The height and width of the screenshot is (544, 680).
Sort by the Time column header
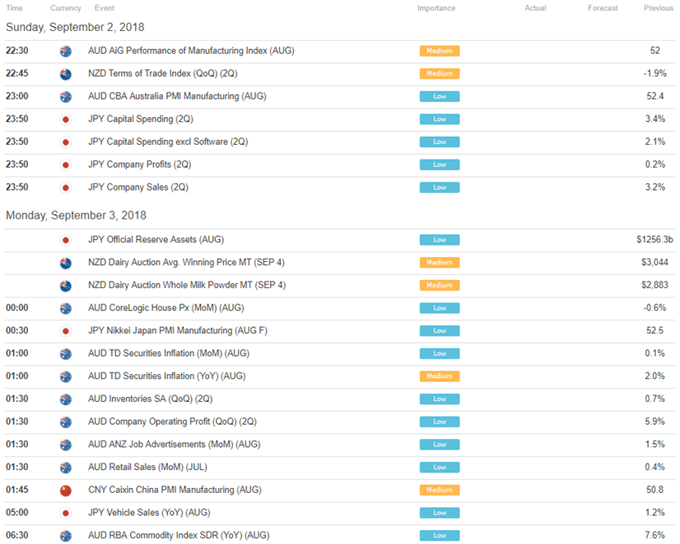point(14,8)
